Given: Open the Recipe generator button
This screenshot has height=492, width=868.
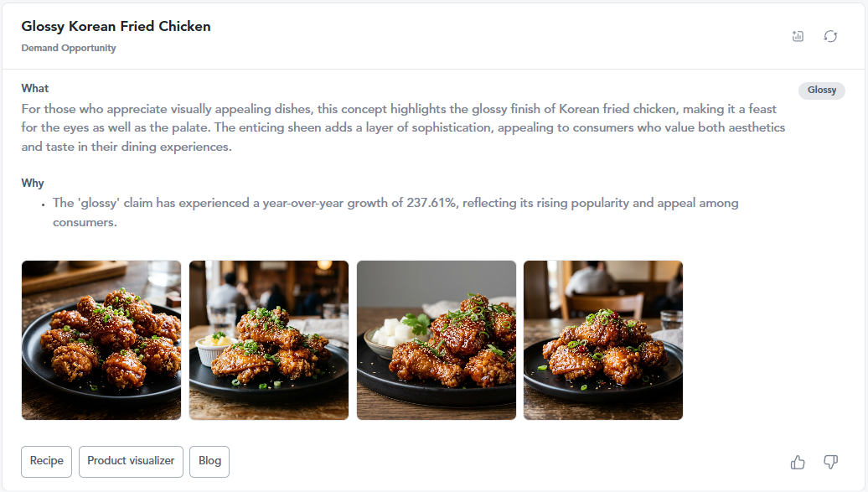Looking at the screenshot, I should 47,461.
